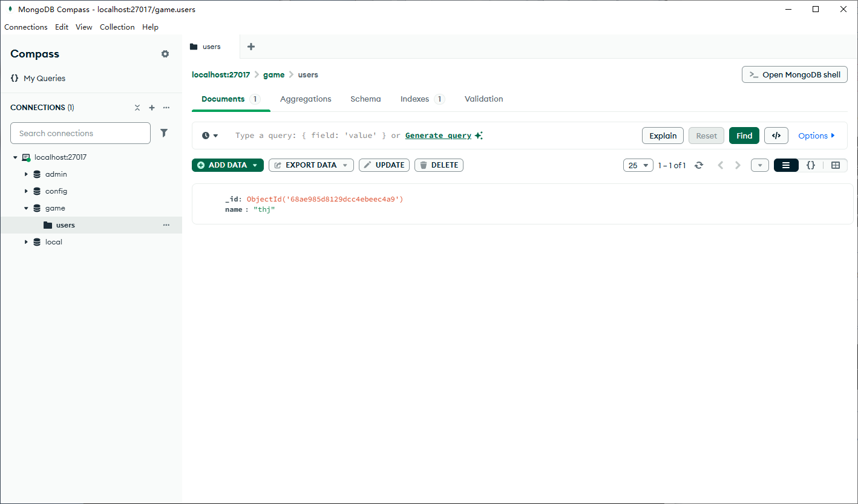Click Open MongoDB shell button
858x504 pixels.
(794, 74)
